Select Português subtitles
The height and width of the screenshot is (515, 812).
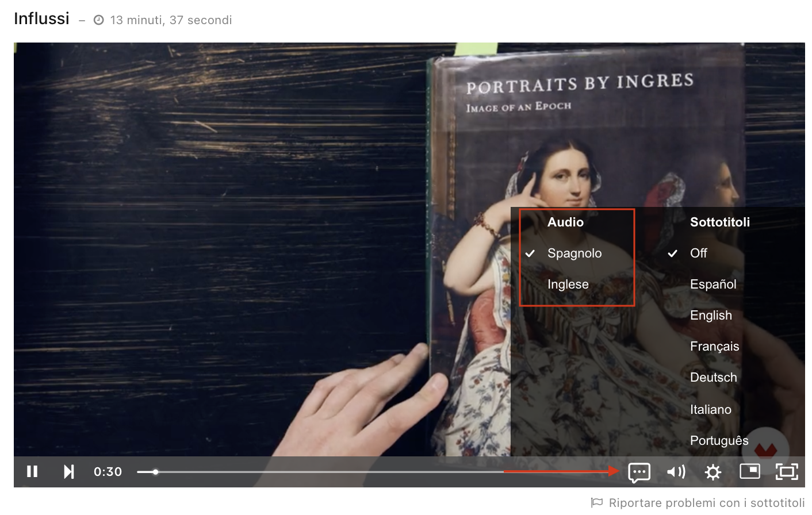[719, 441]
